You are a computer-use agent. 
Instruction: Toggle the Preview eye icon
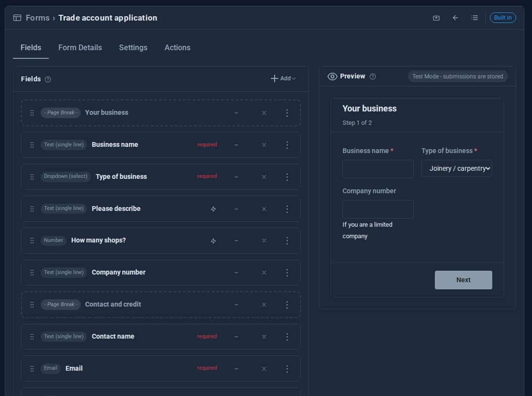(332, 77)
